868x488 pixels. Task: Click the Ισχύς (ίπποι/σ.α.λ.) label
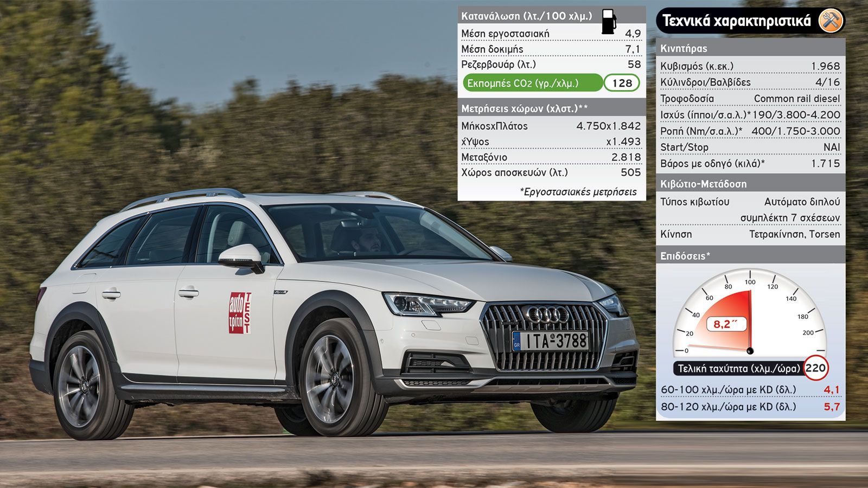coord(705,115)
